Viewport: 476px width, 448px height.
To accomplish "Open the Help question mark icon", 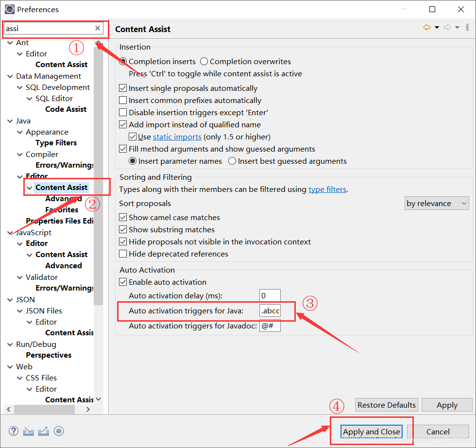I will [14, 431].
